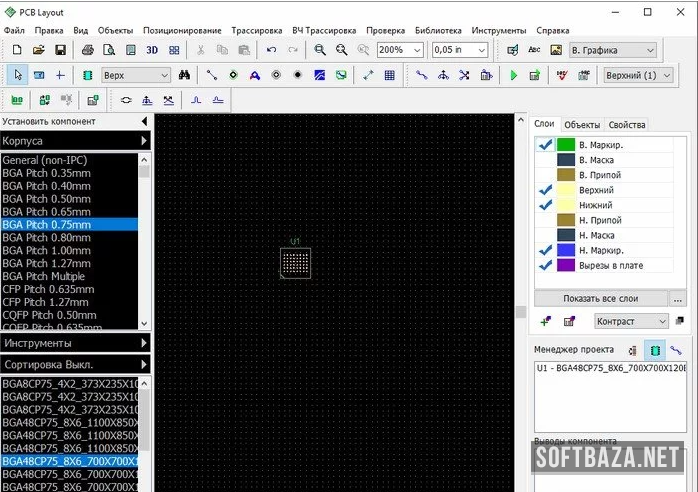Image resolution: width=698 pixels, height=492 pixels.
Task: Switch to the Свойства tab
Action: pyautogui.click(x=627, y=125)
